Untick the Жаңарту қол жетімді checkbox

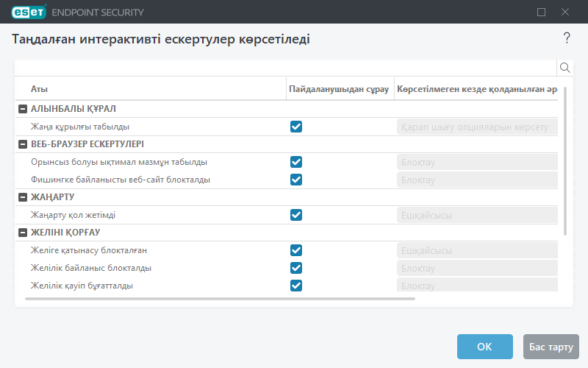[296, 215]
